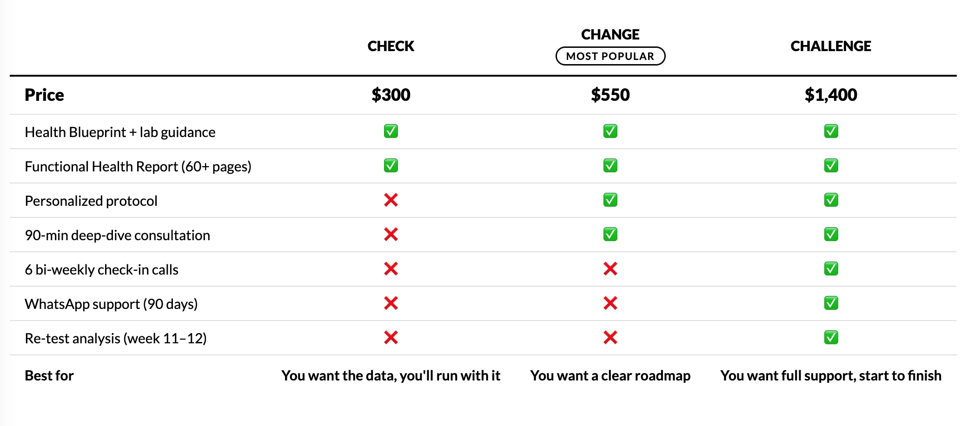The height and width of the screenshot is (426, 980).
Task: Click the MOST POPULAR badge
Action: [x=610, y=56]
